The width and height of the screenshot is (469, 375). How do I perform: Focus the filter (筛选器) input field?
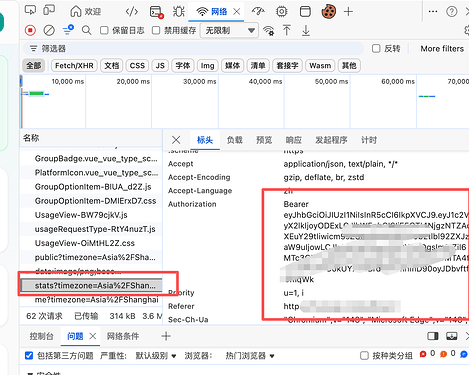pyautogui.click(x=193, y=49)
